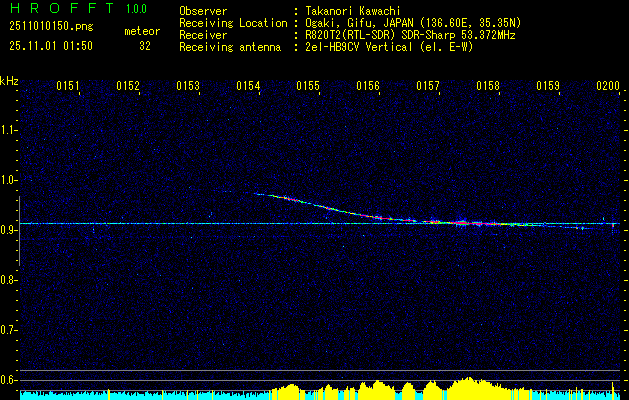Click the 0.6 frequency axis label
629x400 pixels.
pos(9,379)
